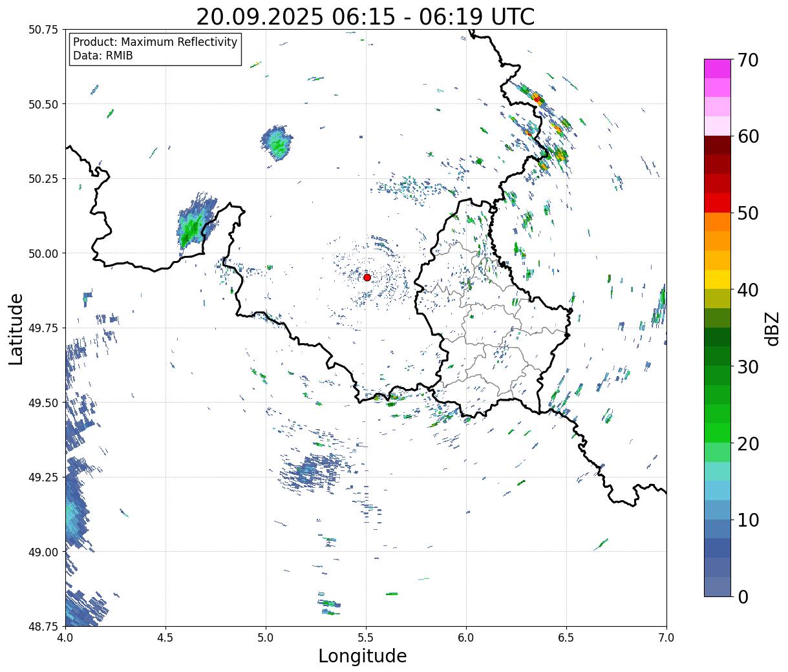Click the colorbar tick label 60
788x672 pixels.
(x=747, y=136)
